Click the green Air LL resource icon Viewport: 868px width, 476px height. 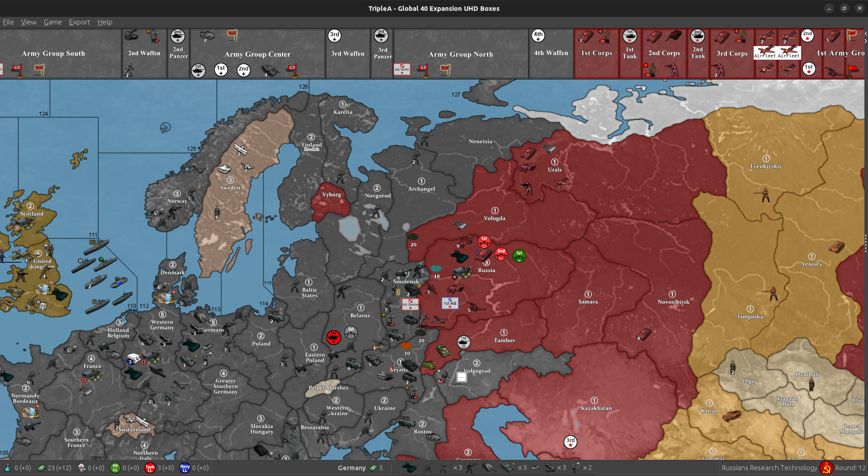pyautogui.click(x=115, y=468)
